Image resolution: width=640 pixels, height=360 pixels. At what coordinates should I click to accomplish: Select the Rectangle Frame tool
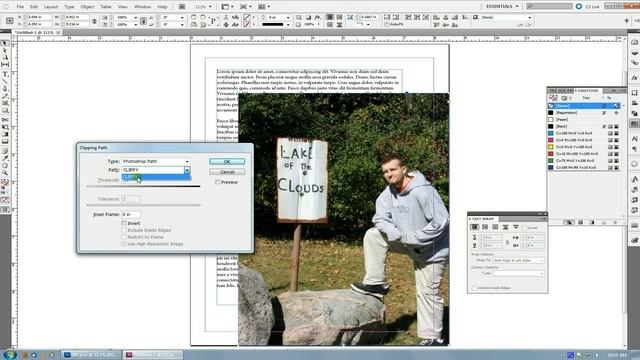point(5,103)
